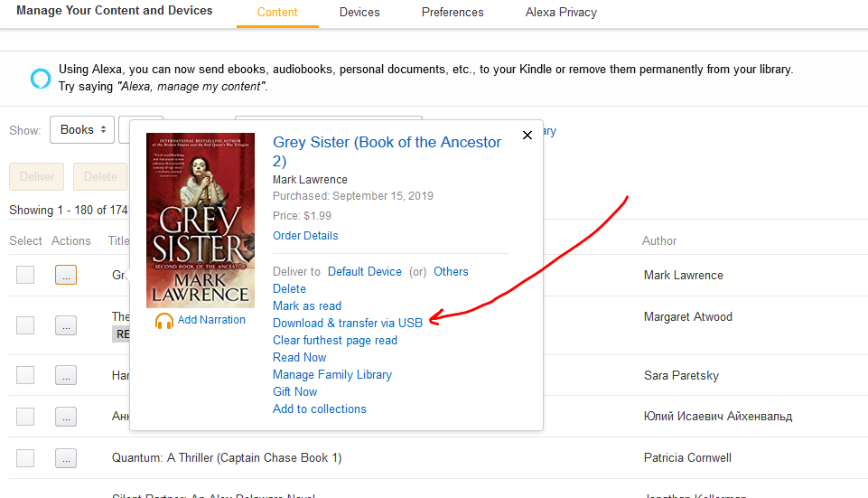Click author name Mark Lawrence in table

tap(683, 276)
